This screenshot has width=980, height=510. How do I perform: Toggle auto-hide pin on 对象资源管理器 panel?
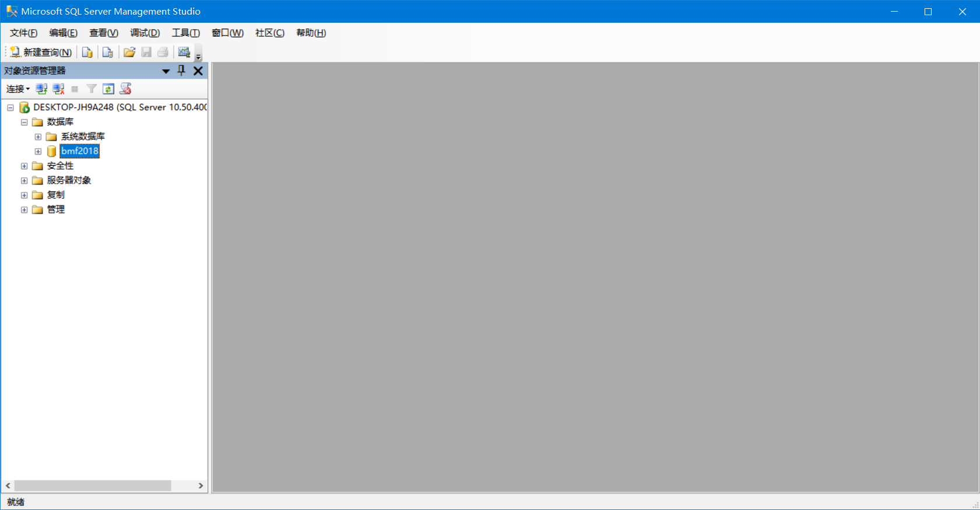tap(181, 71)
